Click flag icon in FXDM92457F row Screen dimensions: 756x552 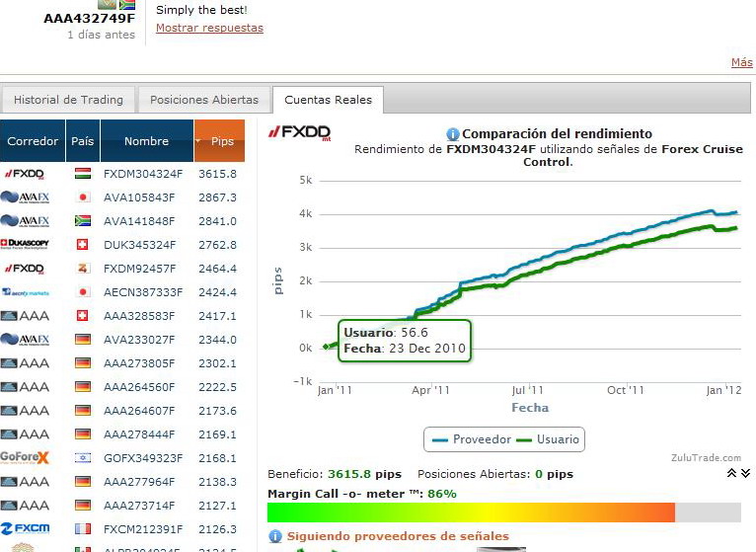tap(83, 269)
